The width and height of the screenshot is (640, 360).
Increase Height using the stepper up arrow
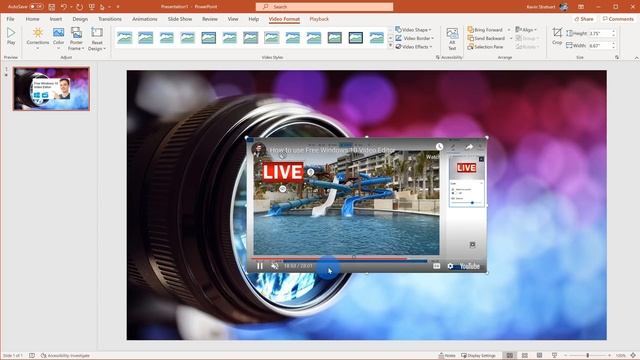[x=613, y=31]
